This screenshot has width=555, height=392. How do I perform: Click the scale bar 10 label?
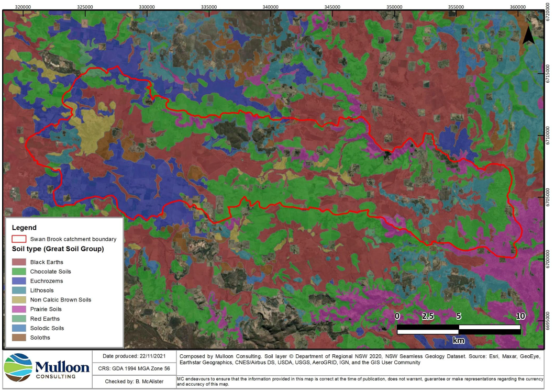pos(520,316)
